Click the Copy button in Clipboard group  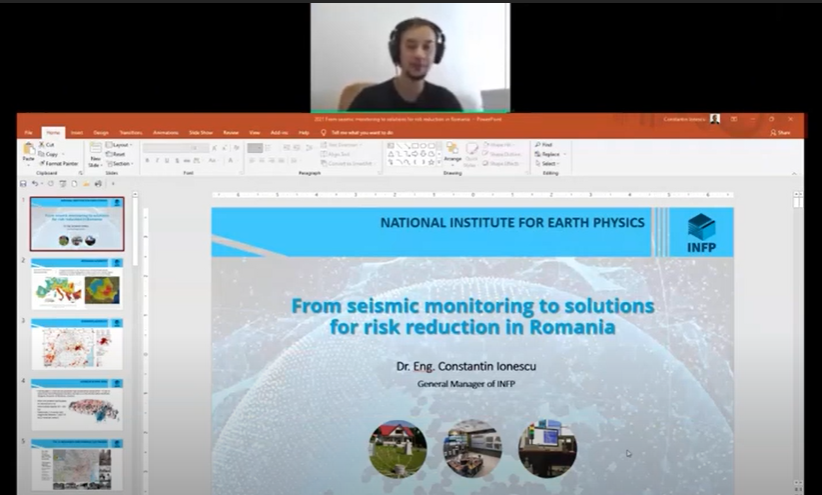[48, 154]
